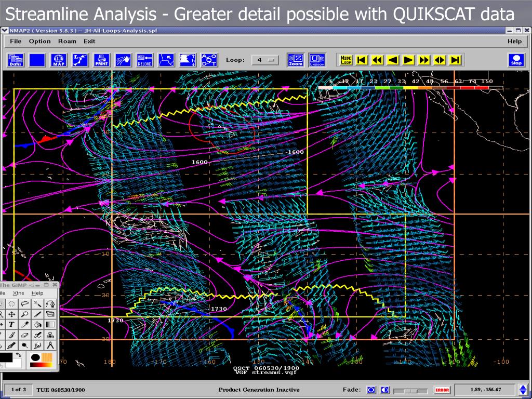Open the File menu in NMAP2
The image size is (532, 399).
pyautogui.click(x=16, y=41)
